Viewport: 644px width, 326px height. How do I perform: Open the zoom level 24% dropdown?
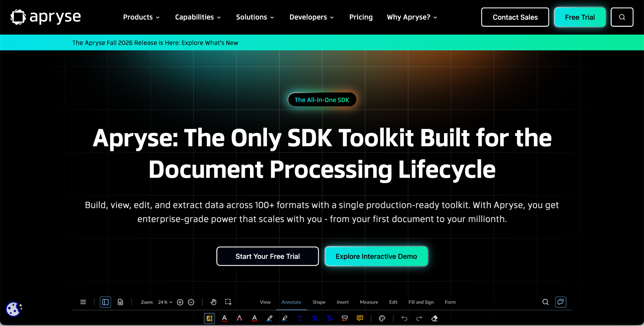point(165,302)
